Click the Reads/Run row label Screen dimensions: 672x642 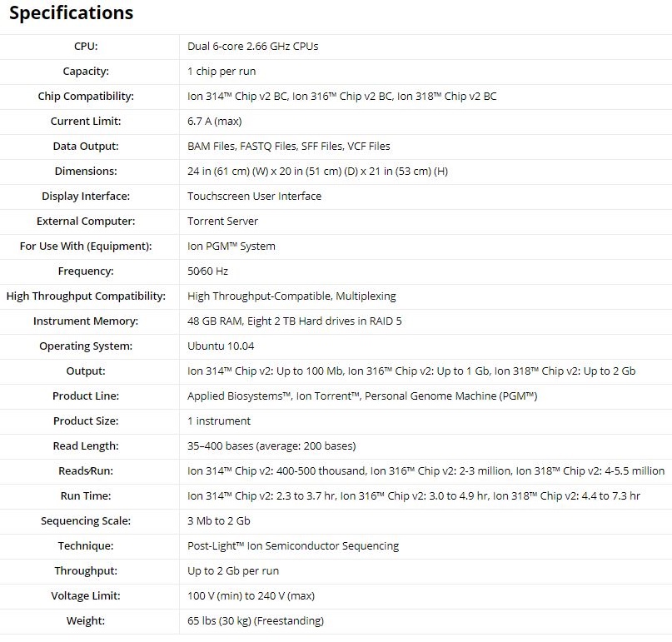point(86,471)
